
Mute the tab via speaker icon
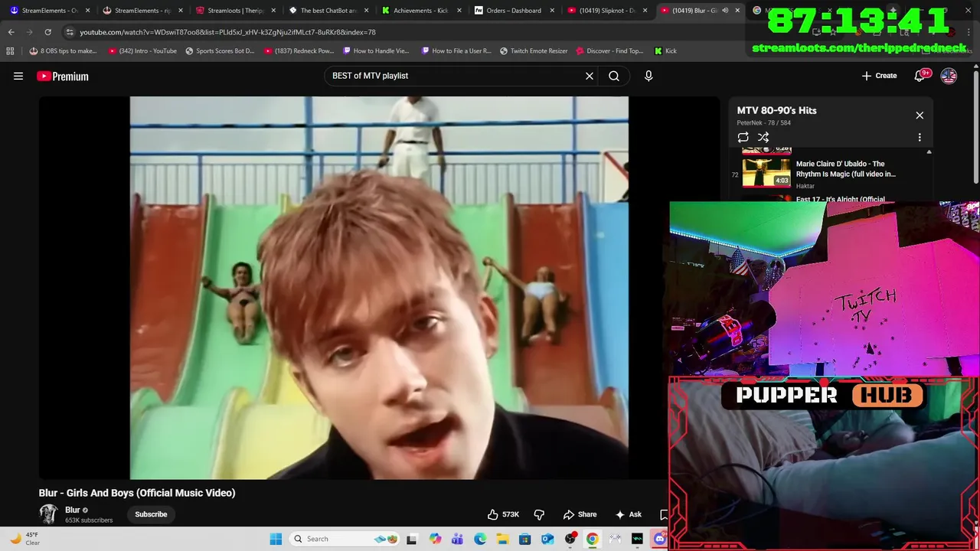725,11
